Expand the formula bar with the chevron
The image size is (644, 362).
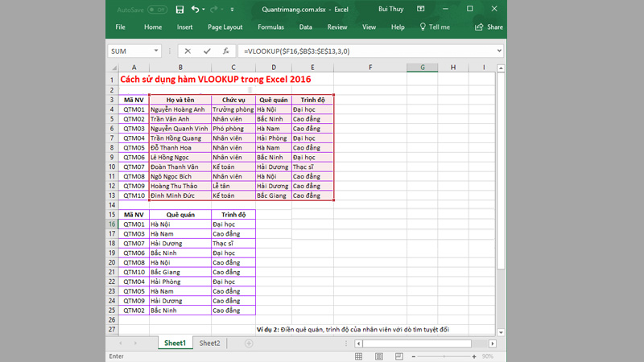(499, 51)
